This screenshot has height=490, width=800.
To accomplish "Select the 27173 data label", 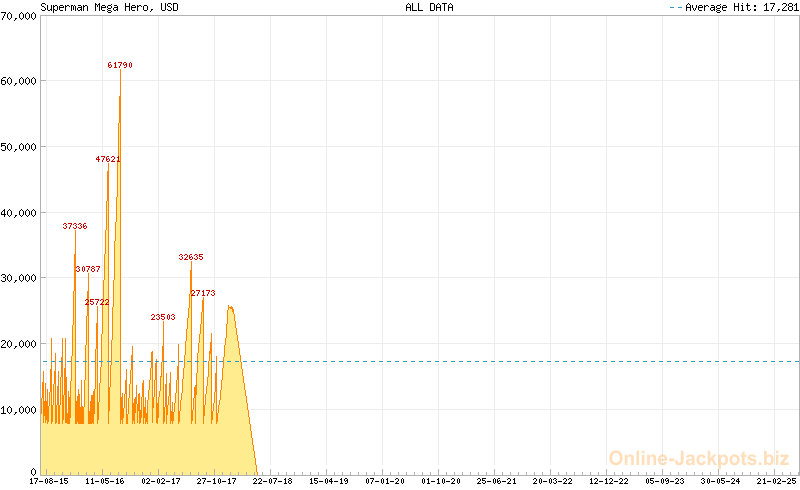I will pyautogui.click(x=203, y=293).
